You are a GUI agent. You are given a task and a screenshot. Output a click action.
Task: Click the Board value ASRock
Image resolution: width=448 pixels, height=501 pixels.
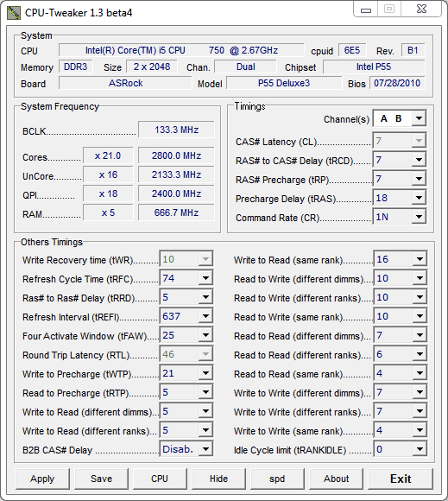pyautogui.click(x=125, y=83)
